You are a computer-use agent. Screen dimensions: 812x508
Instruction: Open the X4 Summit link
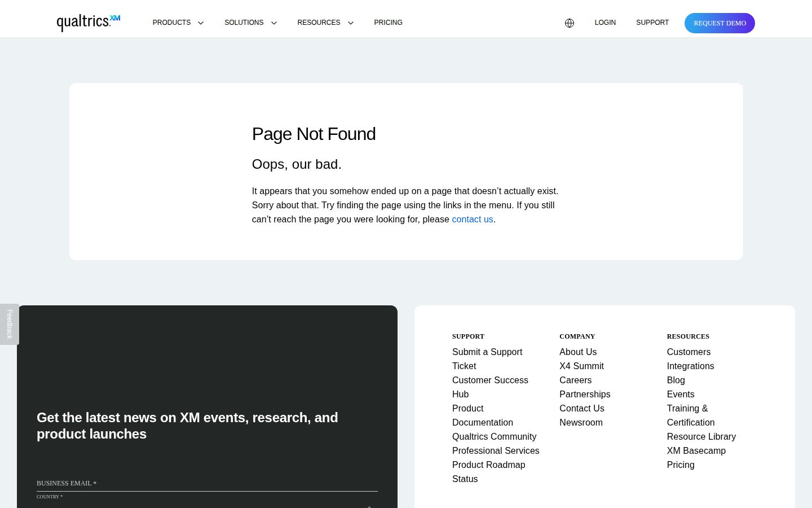coord(581,366)
